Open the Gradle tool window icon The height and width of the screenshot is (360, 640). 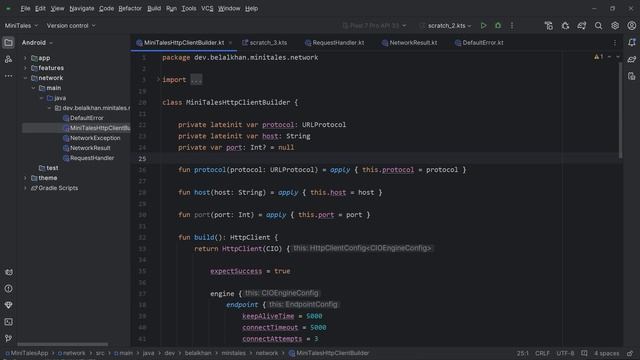pyautogui.click(x=632, y=59)
